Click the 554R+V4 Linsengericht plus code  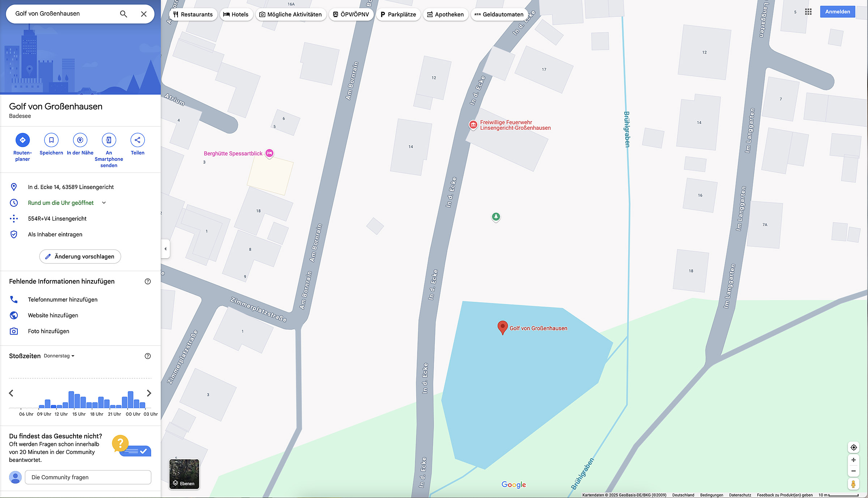click(57, 219)
